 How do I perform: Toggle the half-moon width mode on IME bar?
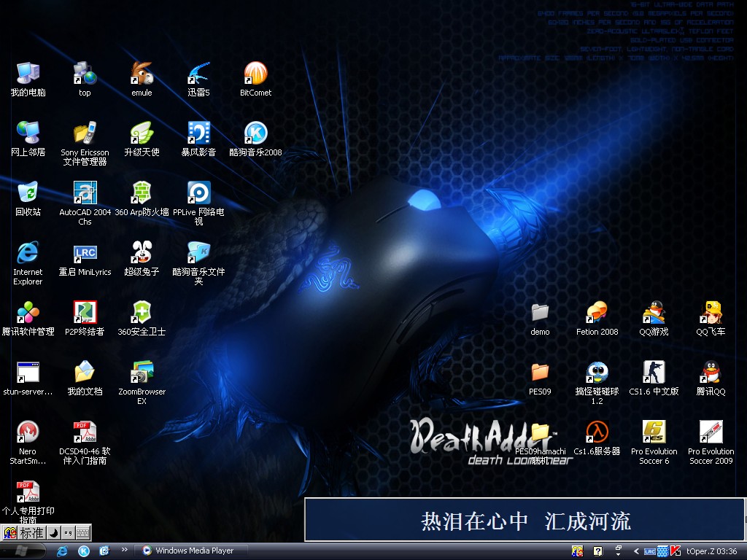click(x=53, y=532)
